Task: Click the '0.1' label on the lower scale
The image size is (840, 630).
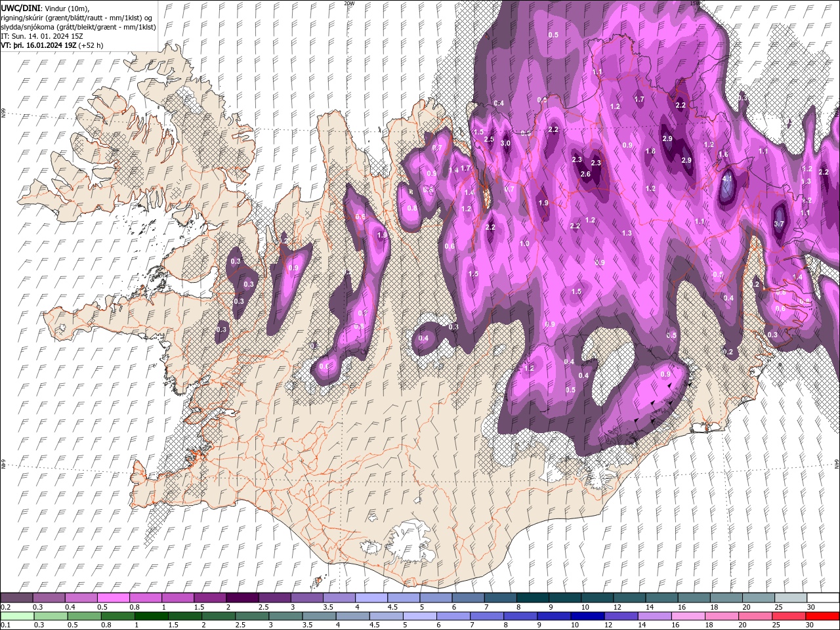Action: click(x=5, y=625)
